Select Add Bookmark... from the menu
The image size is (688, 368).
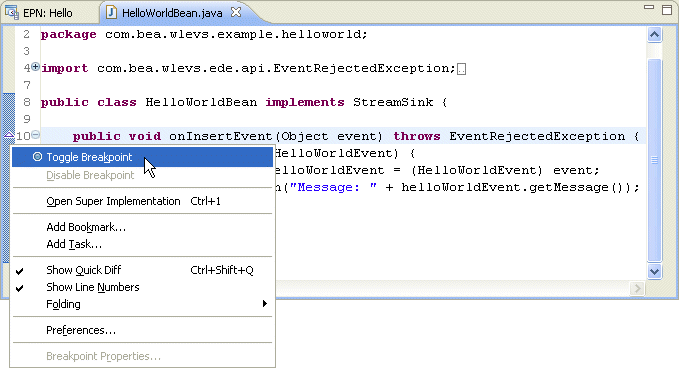click(x=142, y=227)
